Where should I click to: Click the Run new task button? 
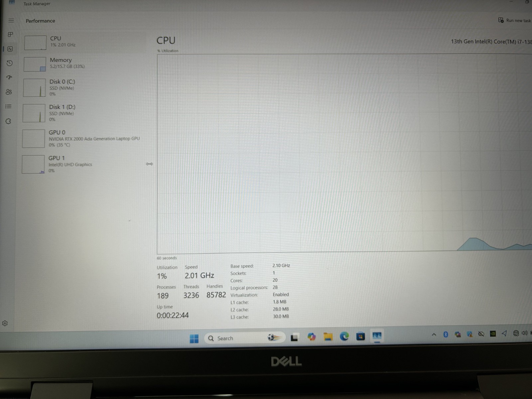[x=515, y=20]
